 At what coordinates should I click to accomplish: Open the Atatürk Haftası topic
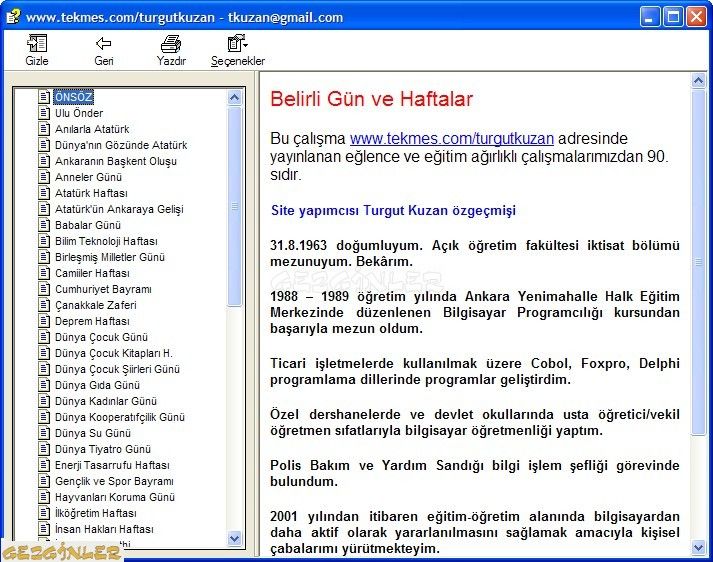(x=91, y=193)
